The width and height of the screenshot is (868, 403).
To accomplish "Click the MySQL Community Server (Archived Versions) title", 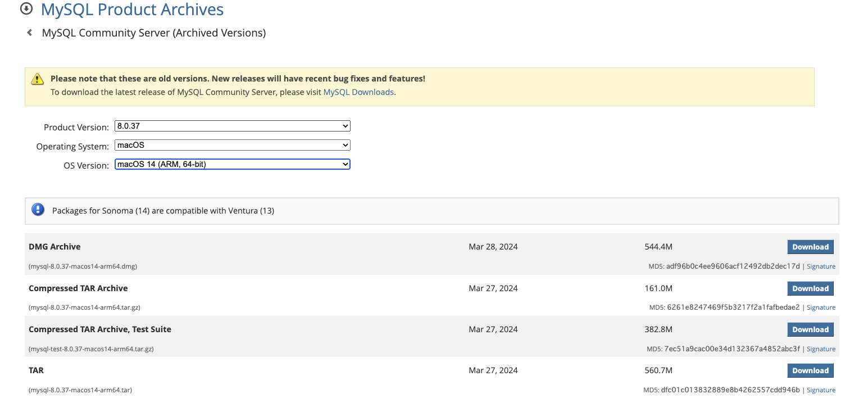I will tap(154, 33).
